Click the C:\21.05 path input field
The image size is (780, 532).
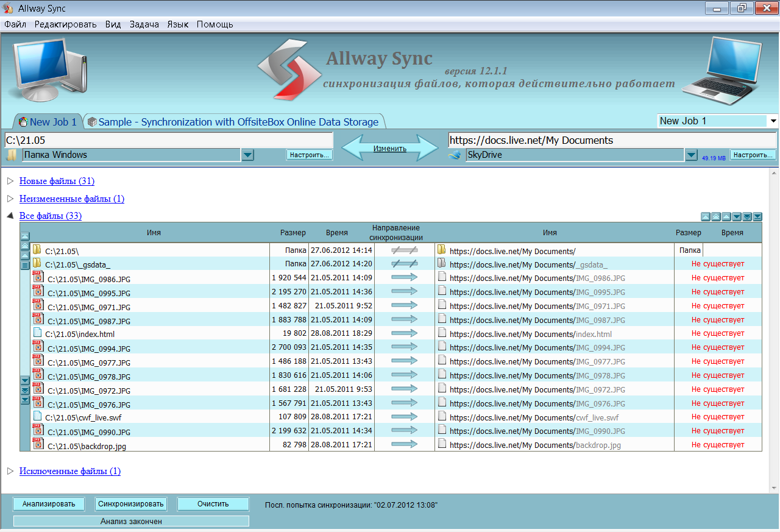169,140
